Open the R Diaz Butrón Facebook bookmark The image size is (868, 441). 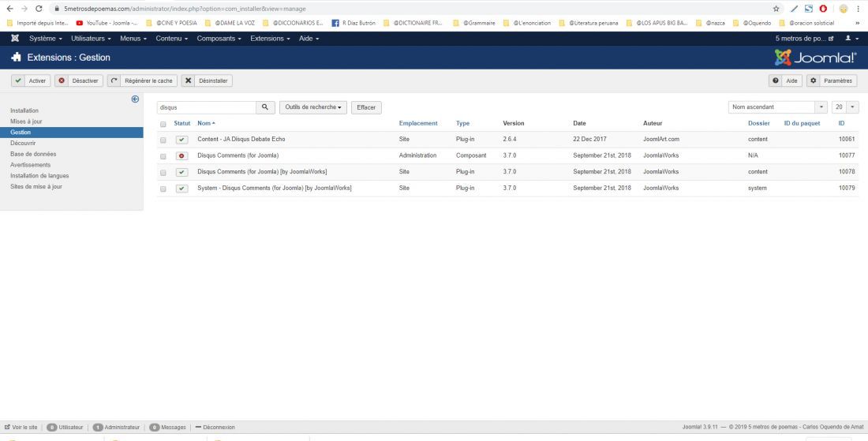354,23
